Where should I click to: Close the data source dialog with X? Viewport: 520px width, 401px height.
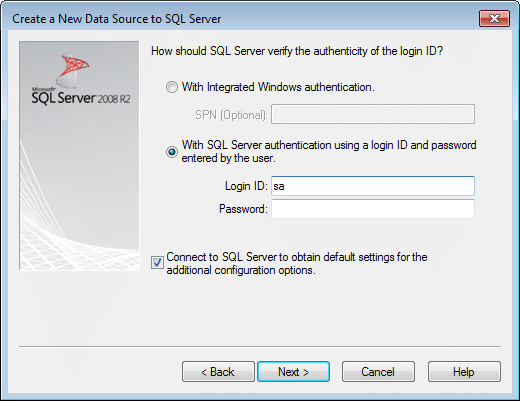click(x=494, y=19)
